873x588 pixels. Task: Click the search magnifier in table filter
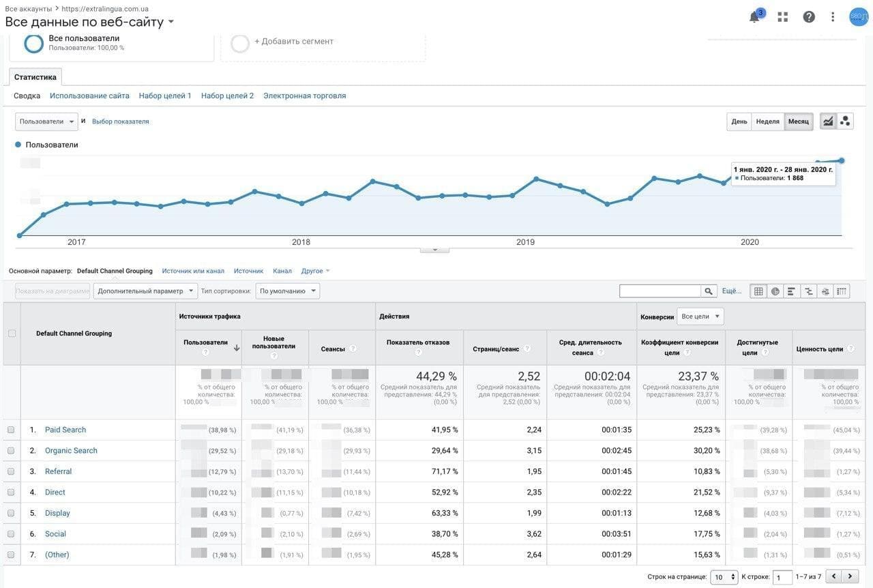[x=710, y=291]
